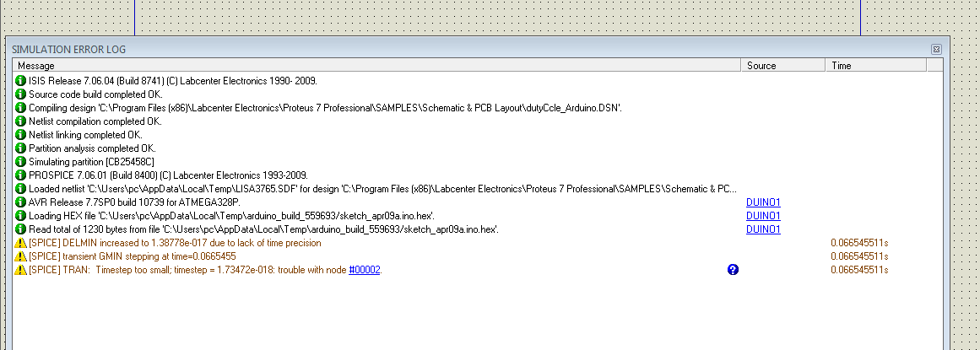This screenshot has width=980, height=350.
Task: Click info icon beside Netlist compilation message
Action: [20, 121]
